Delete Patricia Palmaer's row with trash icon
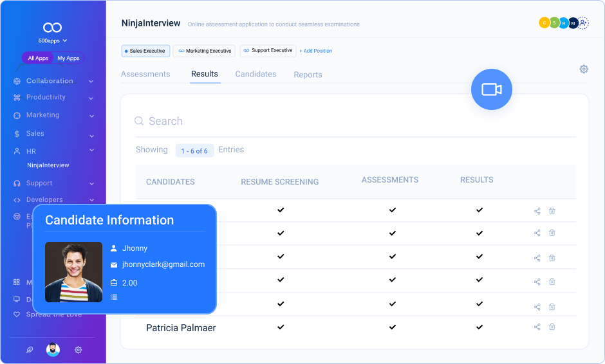This screenshot has height=364, width=605. pyautogui.click(x=552, y=327)
